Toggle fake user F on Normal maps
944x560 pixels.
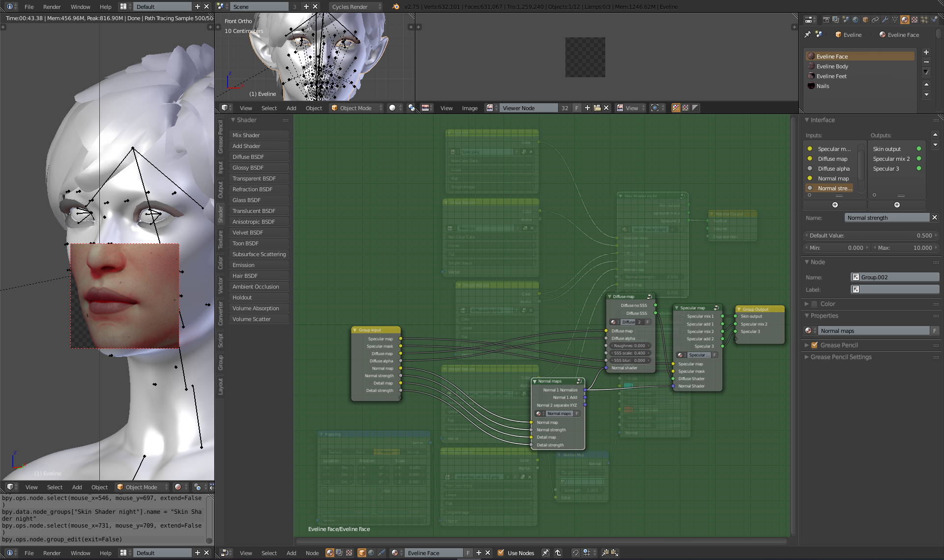[x=935, y=331]
